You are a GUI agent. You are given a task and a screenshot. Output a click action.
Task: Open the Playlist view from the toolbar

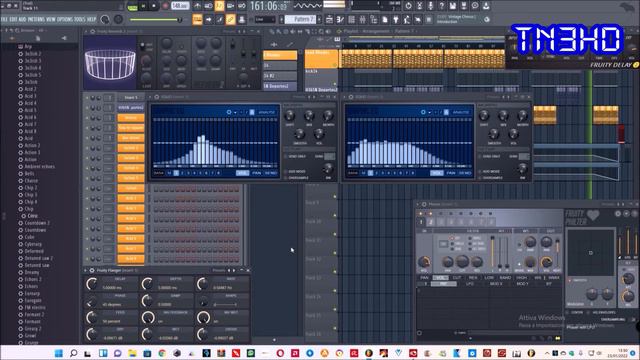[329, 19]
